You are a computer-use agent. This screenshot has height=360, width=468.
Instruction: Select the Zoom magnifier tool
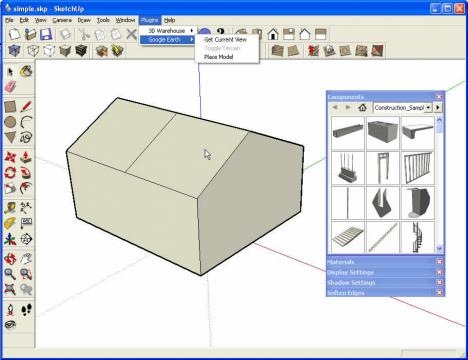click(x=10, y=274)
